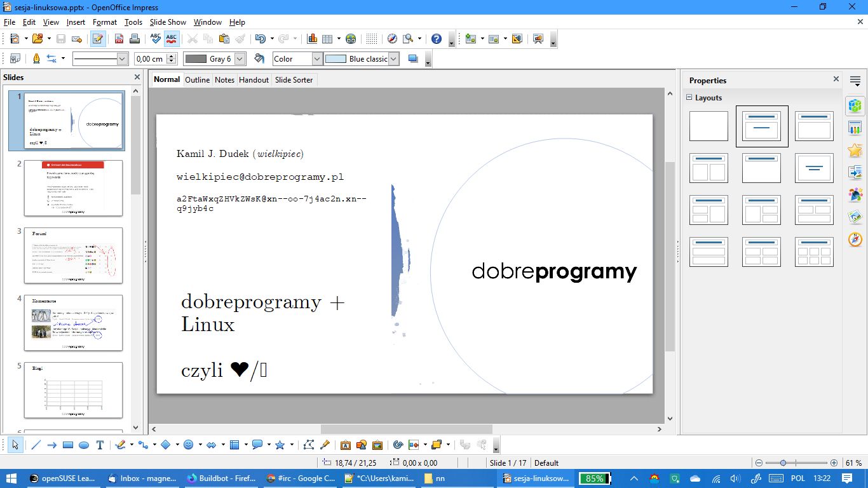
Task: Choose the Blank Slide layout
Action: [x=709, y=126]
